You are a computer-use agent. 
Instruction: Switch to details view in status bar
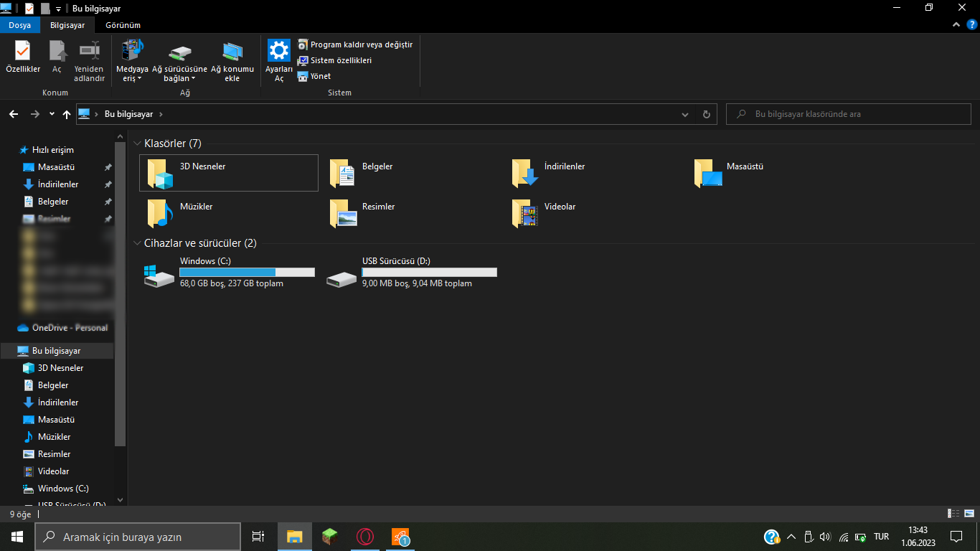pos(953,514)
